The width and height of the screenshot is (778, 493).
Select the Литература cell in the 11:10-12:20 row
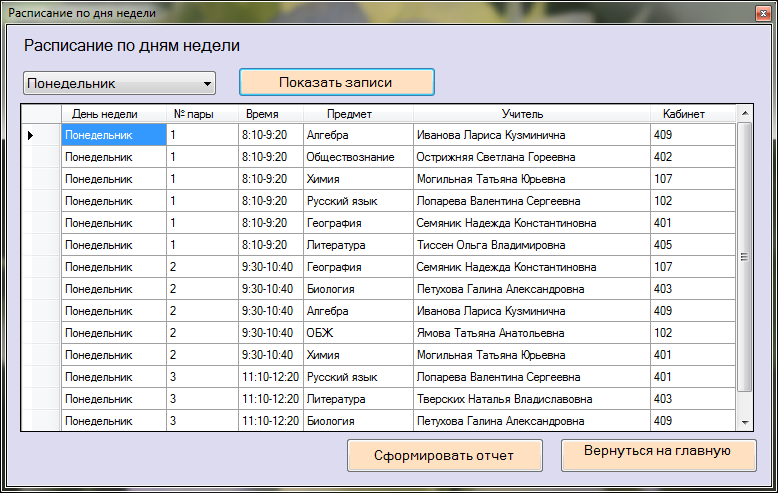(x=358, y=399)
